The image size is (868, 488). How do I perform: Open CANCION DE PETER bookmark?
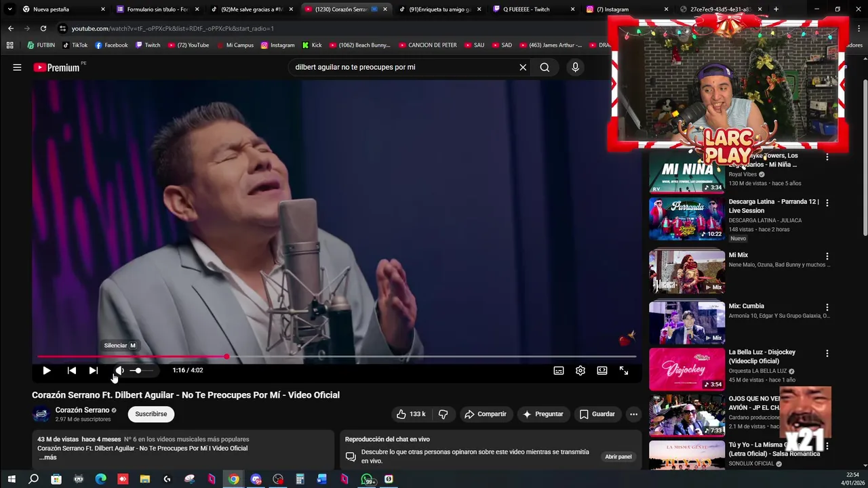pyautogui.click(x=427, y=45)
